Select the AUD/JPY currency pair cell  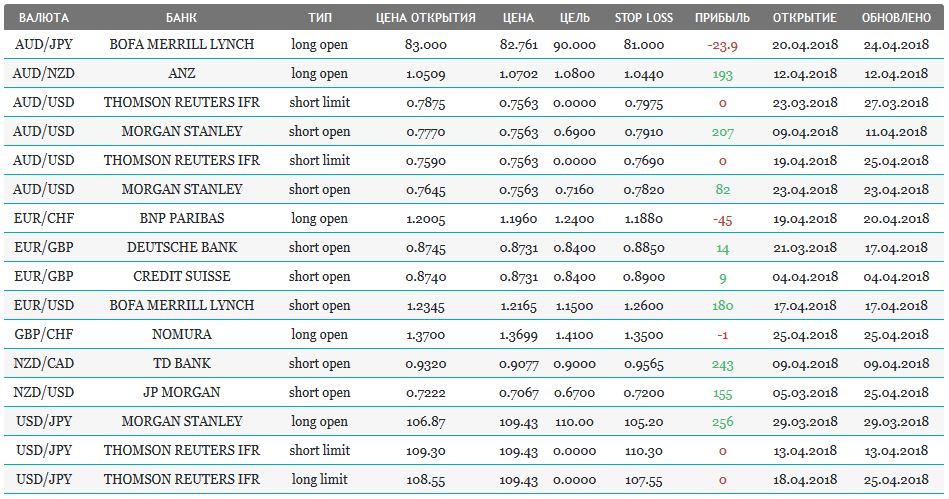point(44,44)
